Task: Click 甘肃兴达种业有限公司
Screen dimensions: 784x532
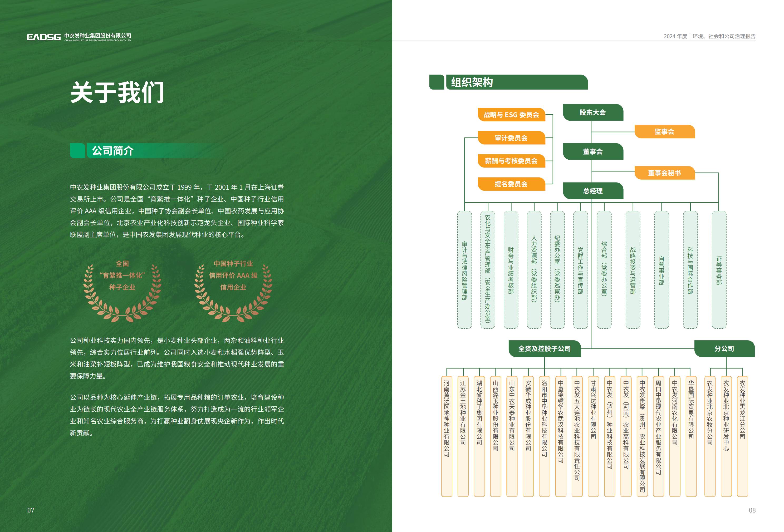Action: (x=593, y=437)
